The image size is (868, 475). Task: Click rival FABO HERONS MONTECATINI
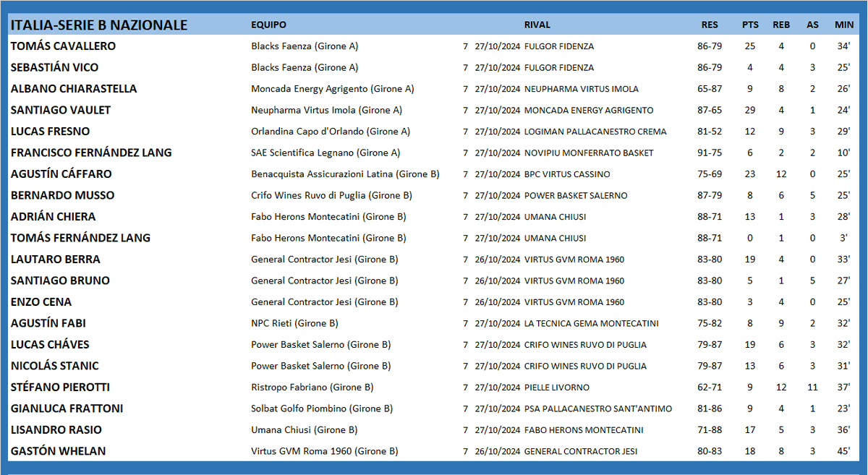[584, 431]
